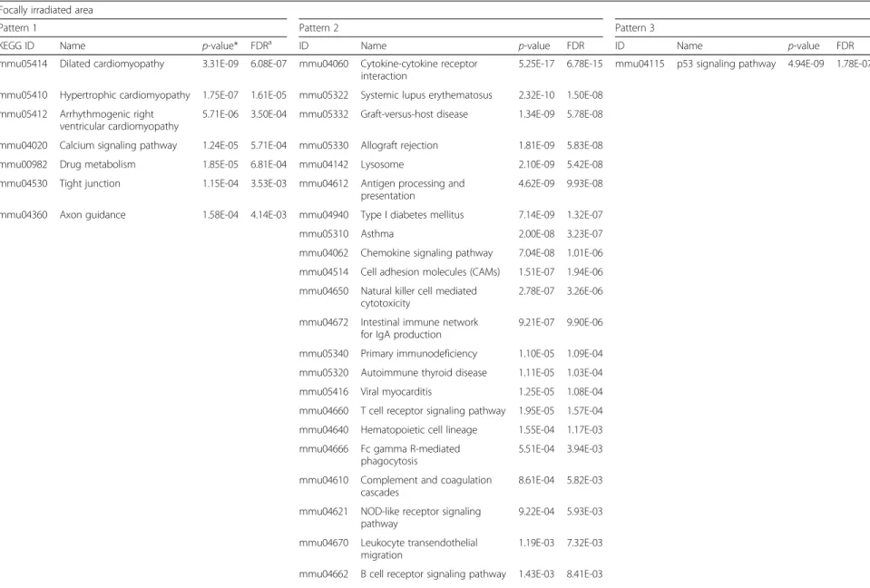Select 'Arrhythmogenic right ventricular cardiomyopathy' text
This screenshot has width=870, height=588.
[119, 121]
